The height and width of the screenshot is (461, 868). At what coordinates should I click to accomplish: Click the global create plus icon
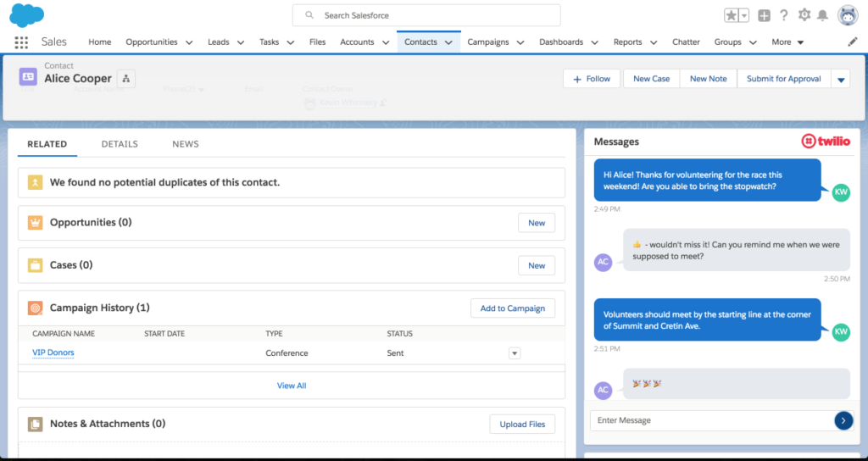[x=764, y=15]
